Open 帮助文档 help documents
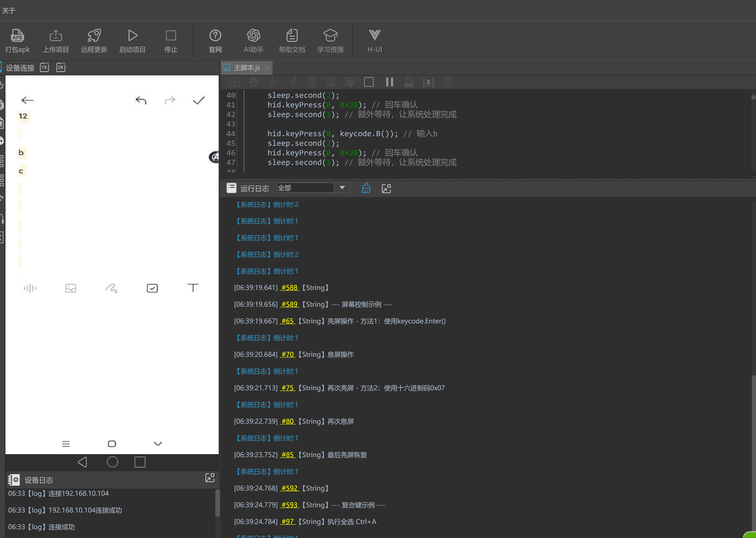The width and height of the screenshot is (756, 538). 292,41
